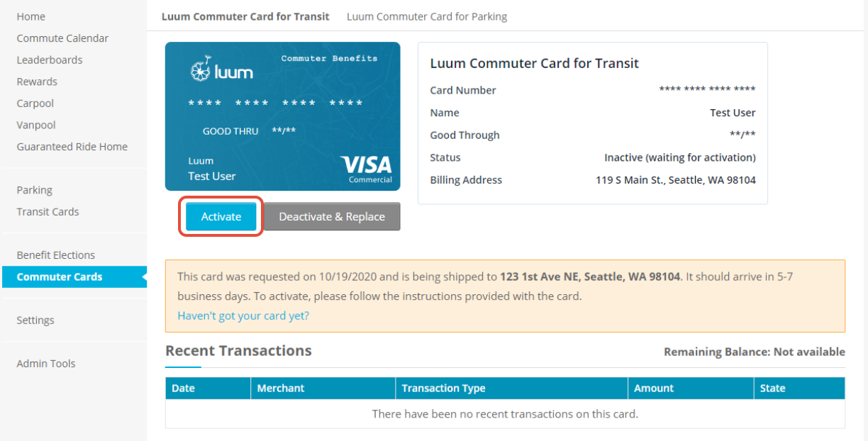
Task: Open Admin Tools in the sidebar
Action: click(x=46, y=364)
